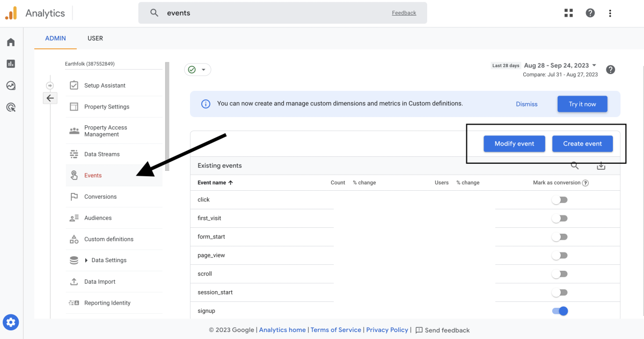The width and height of the screenshot is (644, 339).
Task: Open the Reports bar chart icon
Action: tap(11, 64)
